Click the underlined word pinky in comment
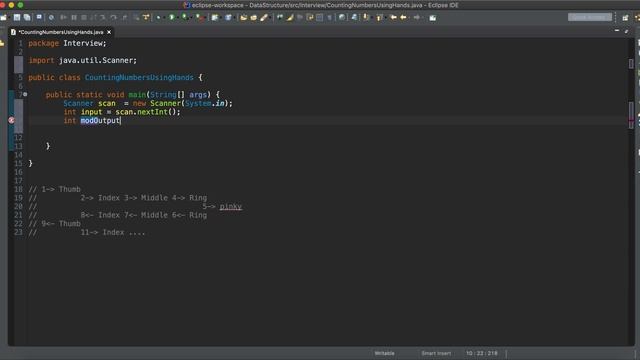Image resolution: width=640 pixels, height=360 pixels. [231, 207]
